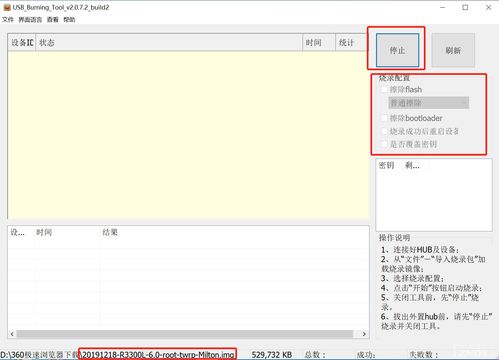This screenshot has height=360, width=499.
Task: Click the 烧录配置 group label
Action: 394,78
